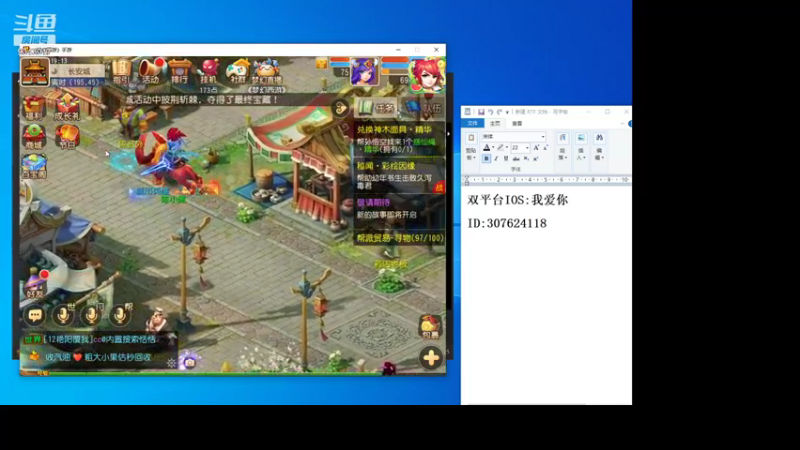Collapse the WordPad ribbon with chevron
Screen dimensions: 800x450
(x=622, y=123)
